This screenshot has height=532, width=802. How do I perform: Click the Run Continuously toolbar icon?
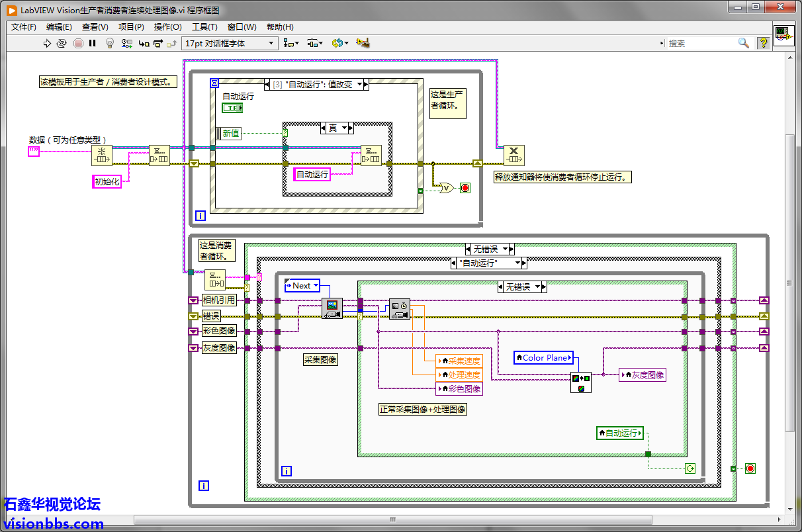click(62, 43)
